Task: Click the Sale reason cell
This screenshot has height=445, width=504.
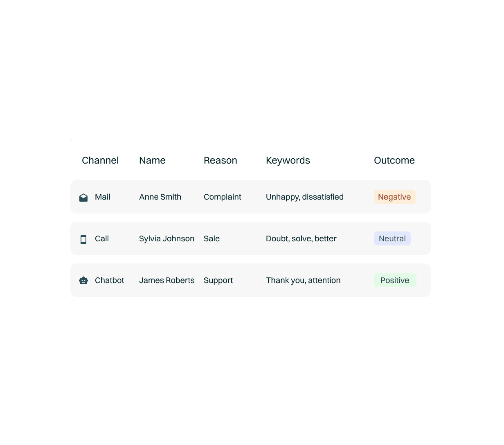Action: 211,238
